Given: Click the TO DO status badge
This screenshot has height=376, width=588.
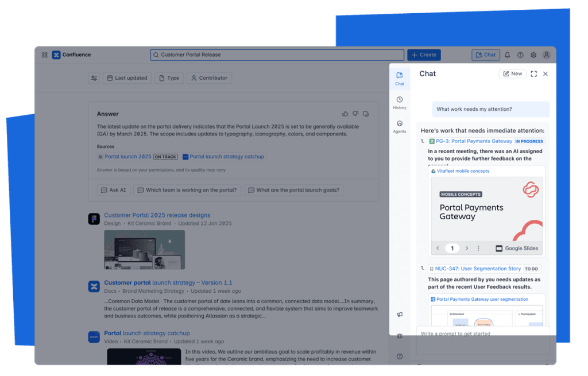Looking at the screenshot, I should point(531,269).
